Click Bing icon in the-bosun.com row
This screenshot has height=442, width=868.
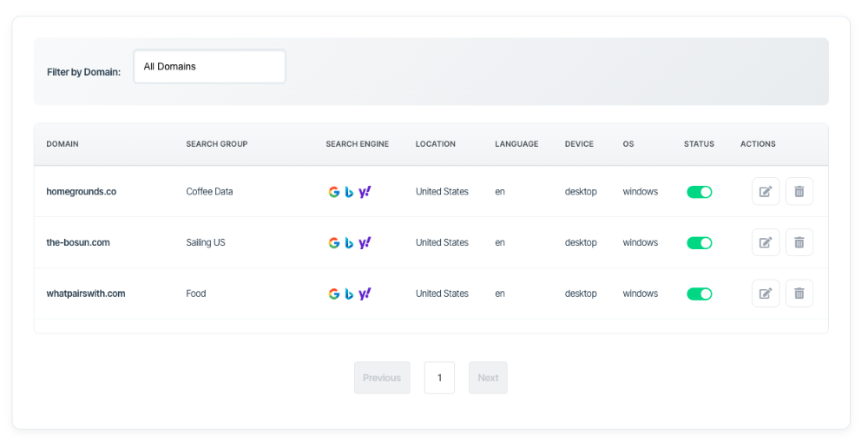coord(349,243)
